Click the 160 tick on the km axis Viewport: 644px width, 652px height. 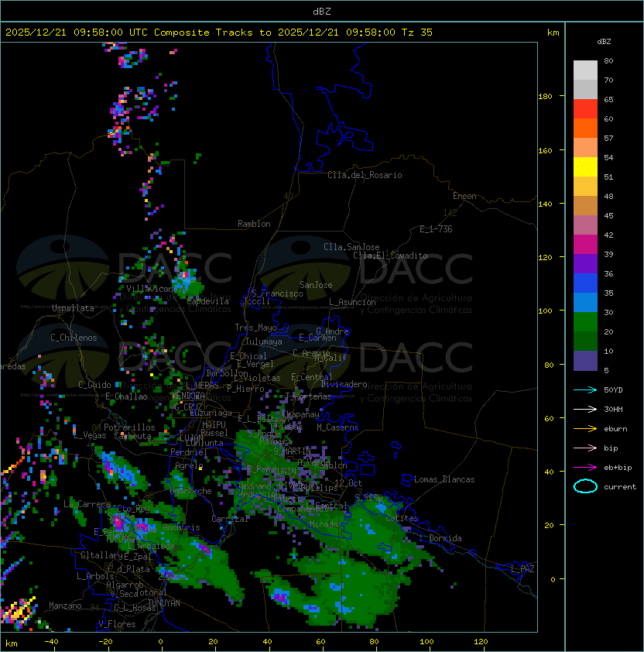tap(545, 150)
